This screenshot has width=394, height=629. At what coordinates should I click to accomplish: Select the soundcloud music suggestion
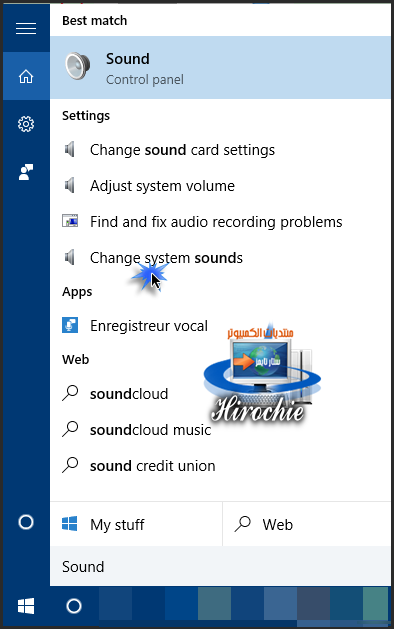click(150, 430)
